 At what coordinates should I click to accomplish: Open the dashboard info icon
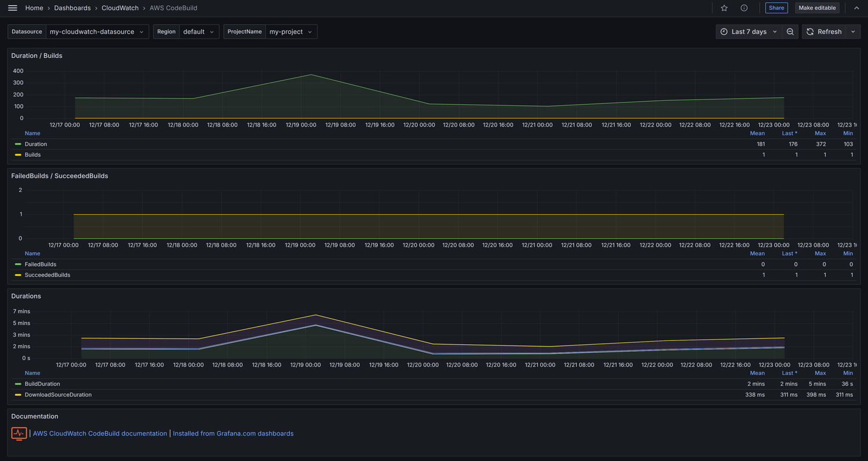coord(744,8)
